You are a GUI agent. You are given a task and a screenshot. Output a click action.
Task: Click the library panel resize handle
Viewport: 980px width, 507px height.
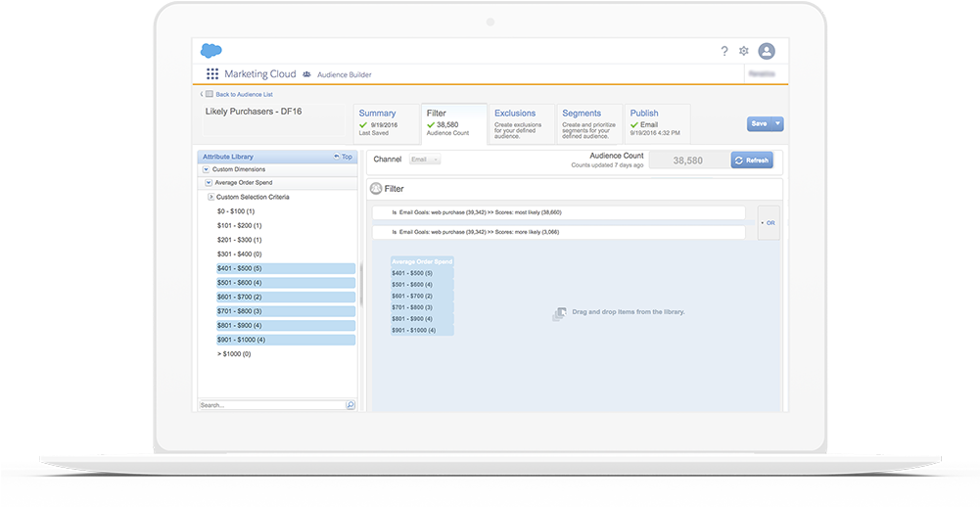click(x=361, y=285)
